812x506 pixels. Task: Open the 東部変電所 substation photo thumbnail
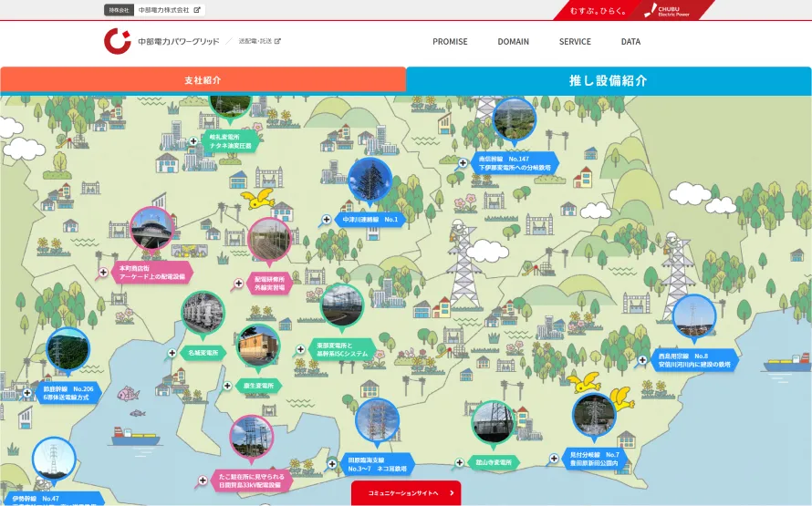click(342, 305)
